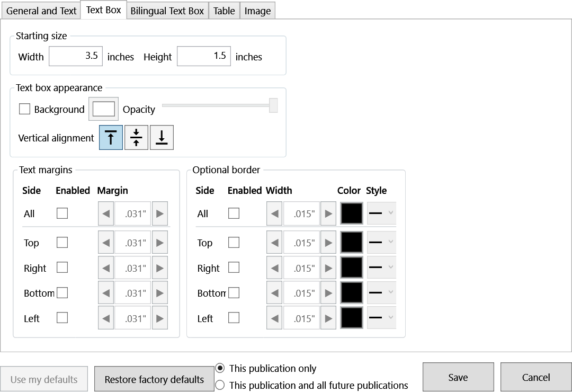Click the Height input field
The height and width of the screenshot is (392, 572).
(204, 56)
